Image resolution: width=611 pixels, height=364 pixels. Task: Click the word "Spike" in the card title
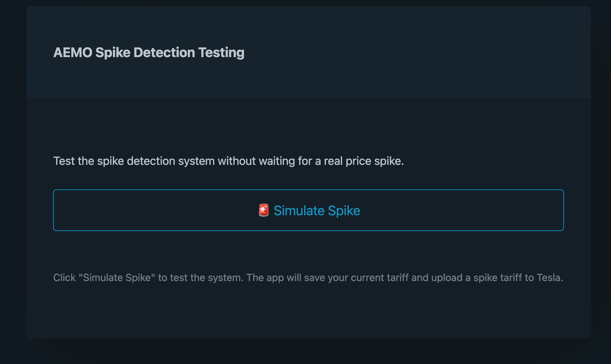click(113, 52)
